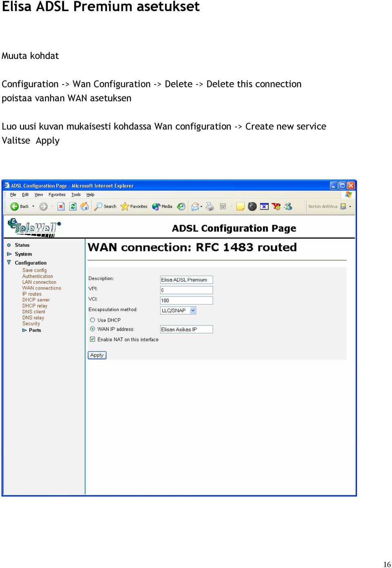Click the WAN IP address input field

(x=187, y=329)
